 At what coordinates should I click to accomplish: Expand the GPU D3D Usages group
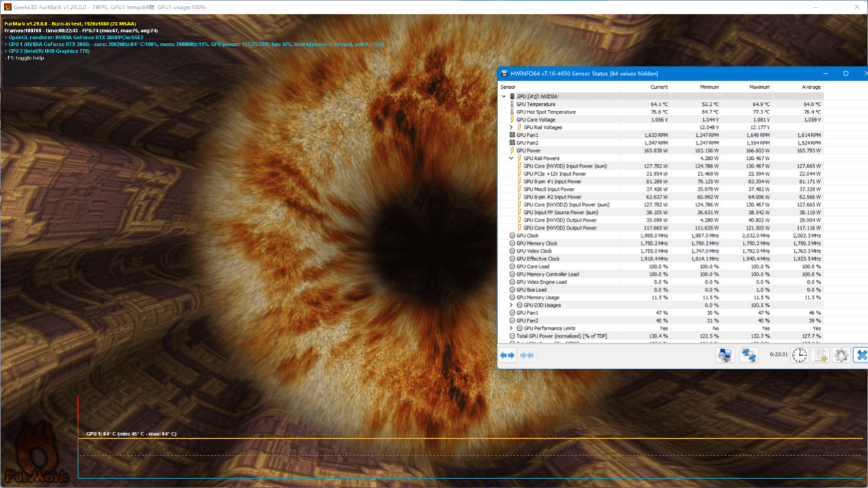point(512,305)
